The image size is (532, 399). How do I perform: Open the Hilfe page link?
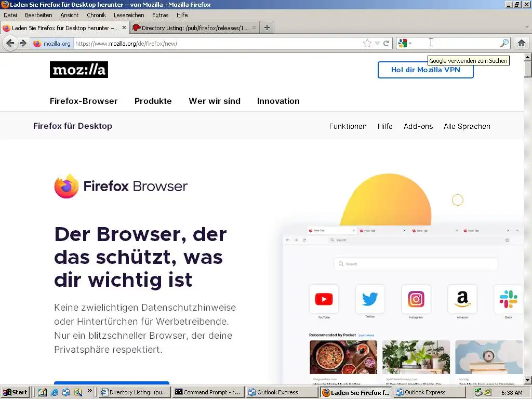(x=385, y=126)
